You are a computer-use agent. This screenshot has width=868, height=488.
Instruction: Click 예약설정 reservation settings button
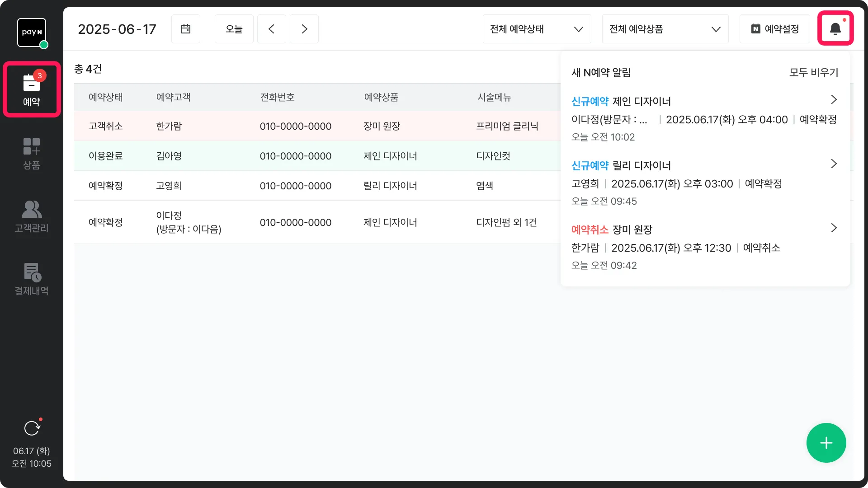point(774,29)
